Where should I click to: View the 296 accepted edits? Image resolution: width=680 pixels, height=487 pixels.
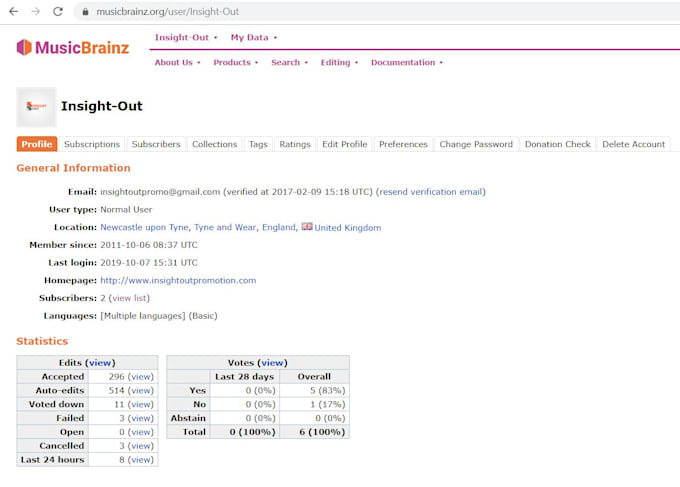tap(141, 376)
